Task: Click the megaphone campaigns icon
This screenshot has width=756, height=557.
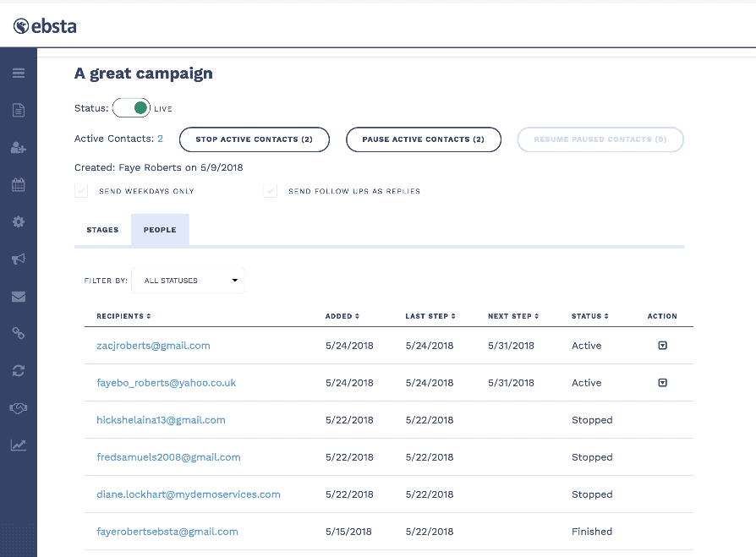Action: (x=19, y=259)
